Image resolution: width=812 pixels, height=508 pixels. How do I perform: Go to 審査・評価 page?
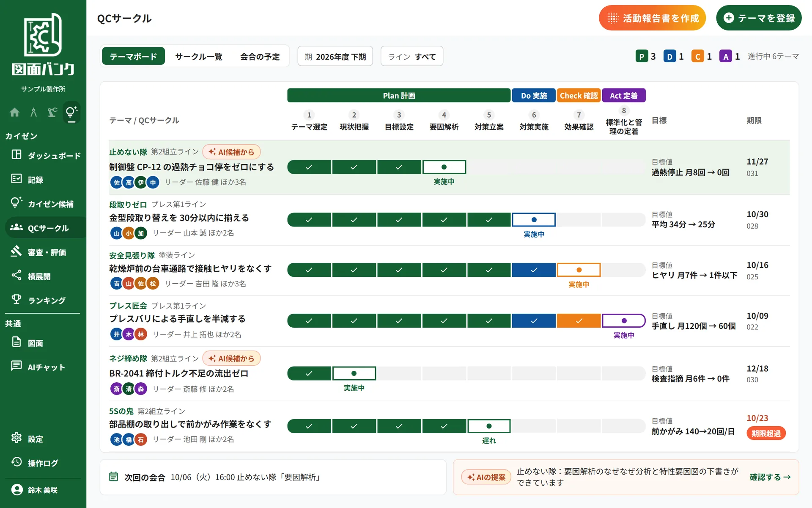[x=46, y=252]
